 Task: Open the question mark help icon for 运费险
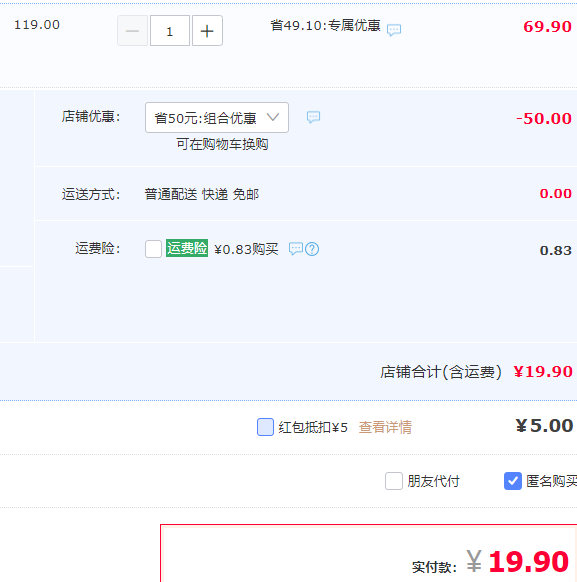coord(312,249)
